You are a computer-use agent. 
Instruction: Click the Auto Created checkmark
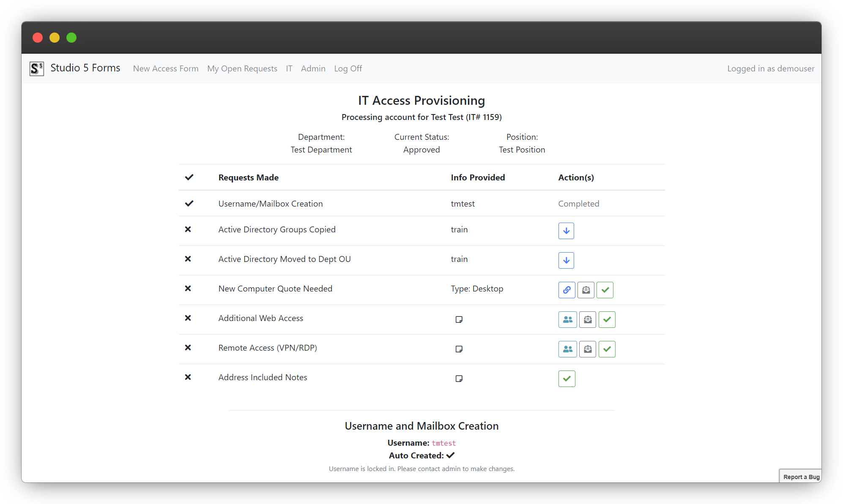pos(451,455)
